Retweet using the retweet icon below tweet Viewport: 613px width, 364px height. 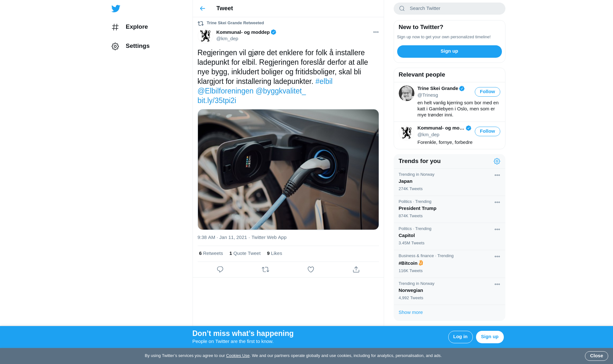[x=265, y=270]
